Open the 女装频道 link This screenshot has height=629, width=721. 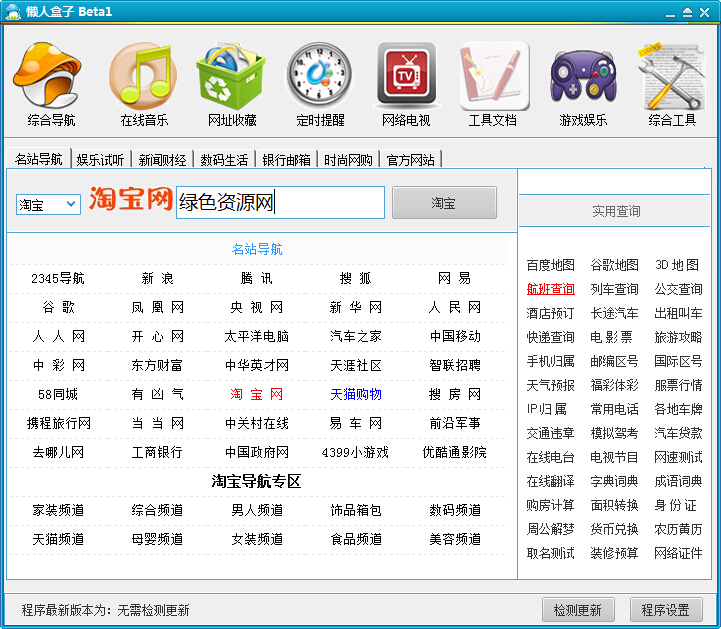257,539
